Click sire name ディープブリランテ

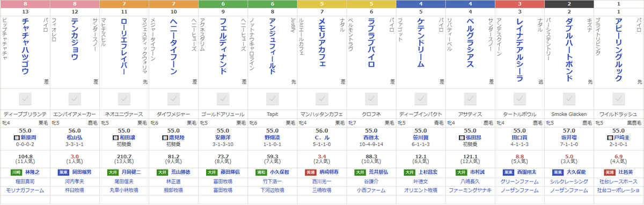25,114
